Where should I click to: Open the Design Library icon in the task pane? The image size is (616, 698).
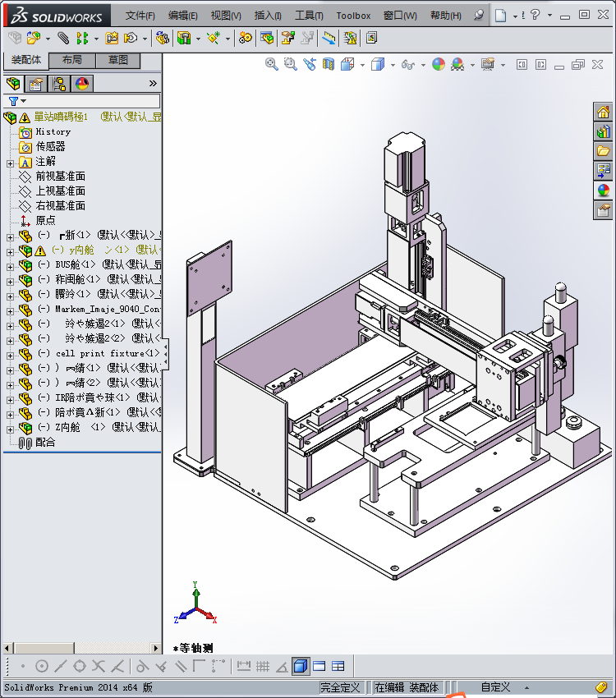[x=604, y=131]
